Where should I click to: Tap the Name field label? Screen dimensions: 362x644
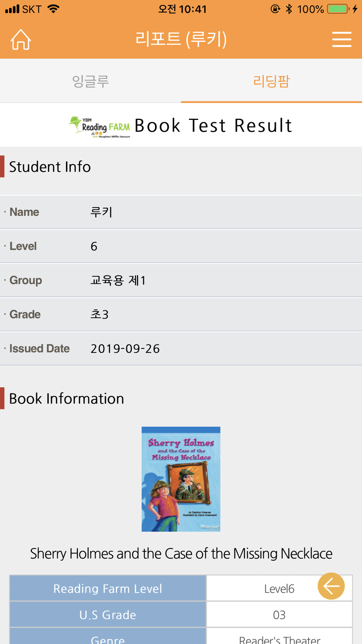pyautogui.click(x=24, y=212)
